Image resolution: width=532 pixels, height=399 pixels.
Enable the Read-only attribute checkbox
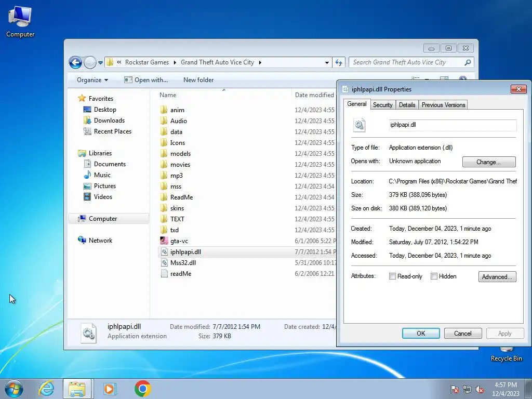click(393, 276)
